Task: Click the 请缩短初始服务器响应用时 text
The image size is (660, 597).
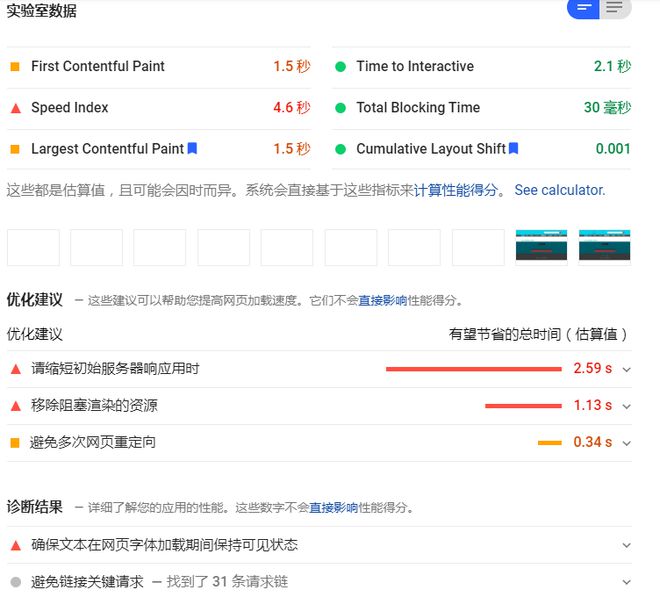Action: click(x=115, y=369)
